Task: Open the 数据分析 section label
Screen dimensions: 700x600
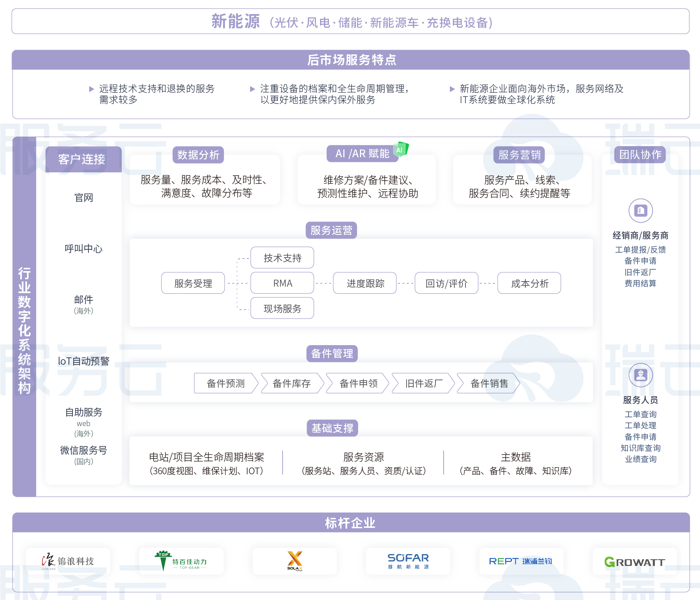Action: (x=198, y=155)
